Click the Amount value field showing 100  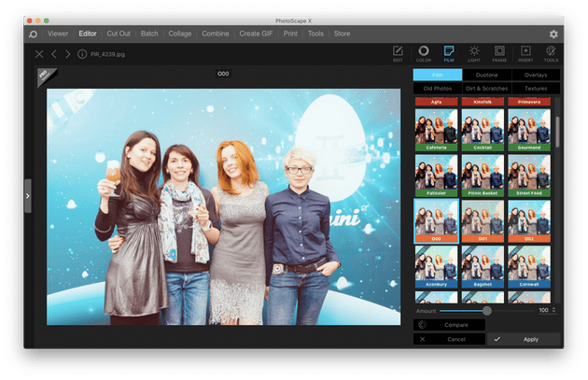tap(543, 310)
